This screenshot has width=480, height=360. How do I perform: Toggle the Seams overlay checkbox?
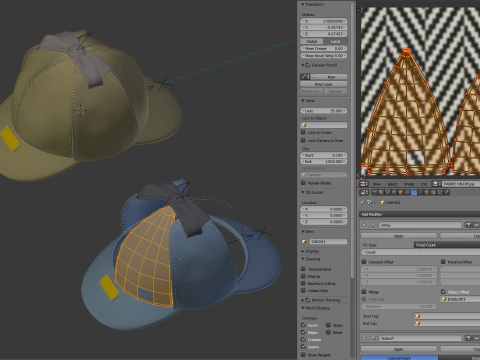click(303, 347)
